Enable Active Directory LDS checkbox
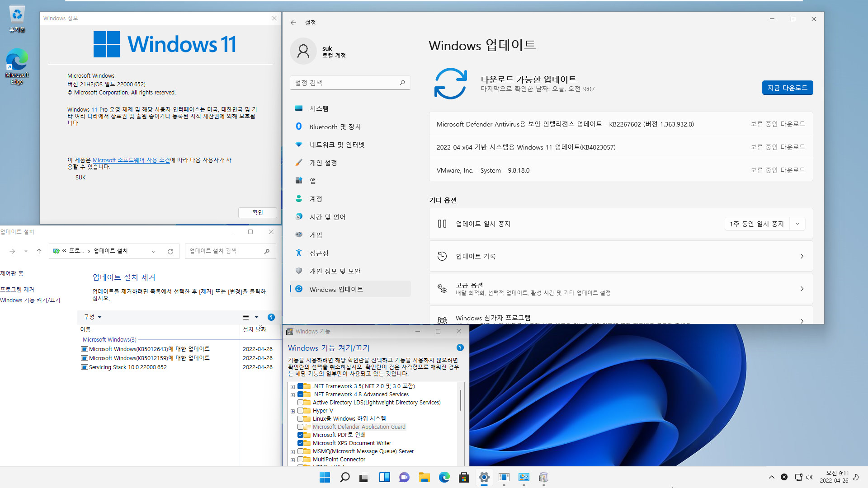Image resolution: width=868 pixels, height=488 pixels. click(x=300, y=403)
